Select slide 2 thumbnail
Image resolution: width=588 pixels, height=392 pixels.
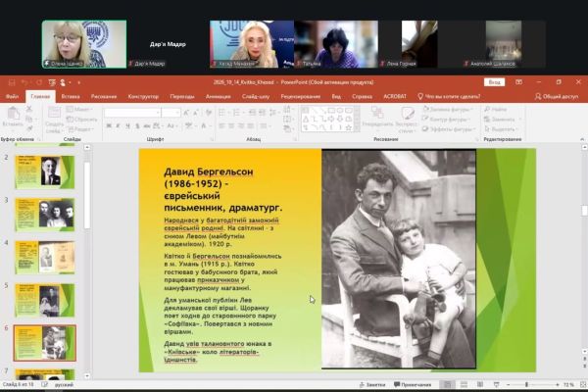[45, 172]
